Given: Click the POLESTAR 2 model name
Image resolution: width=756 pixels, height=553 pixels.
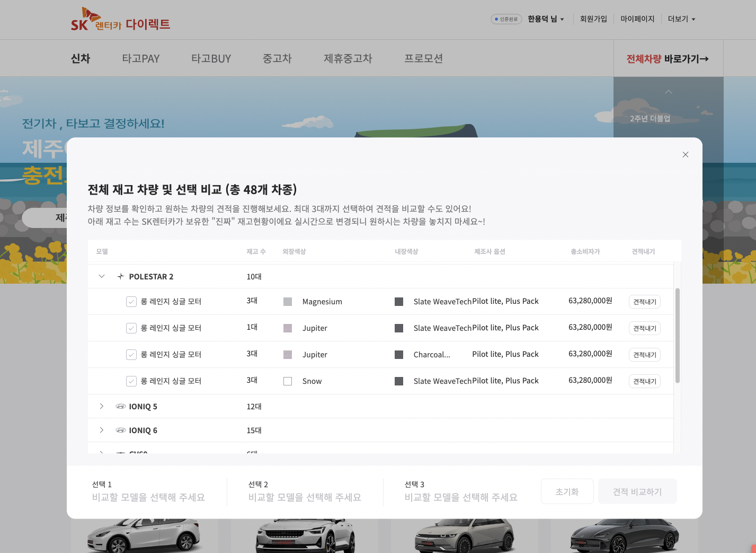Looking at the screenshot, I should [151, 277].
